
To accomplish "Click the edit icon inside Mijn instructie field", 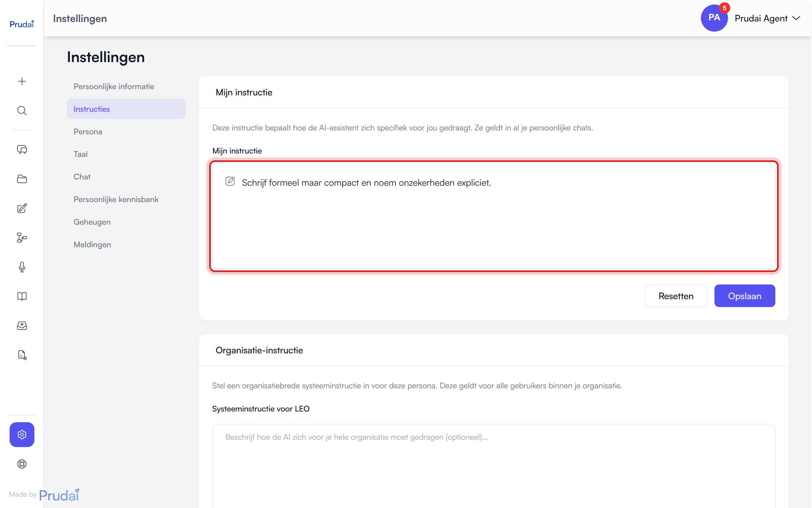I will (230, 181).
